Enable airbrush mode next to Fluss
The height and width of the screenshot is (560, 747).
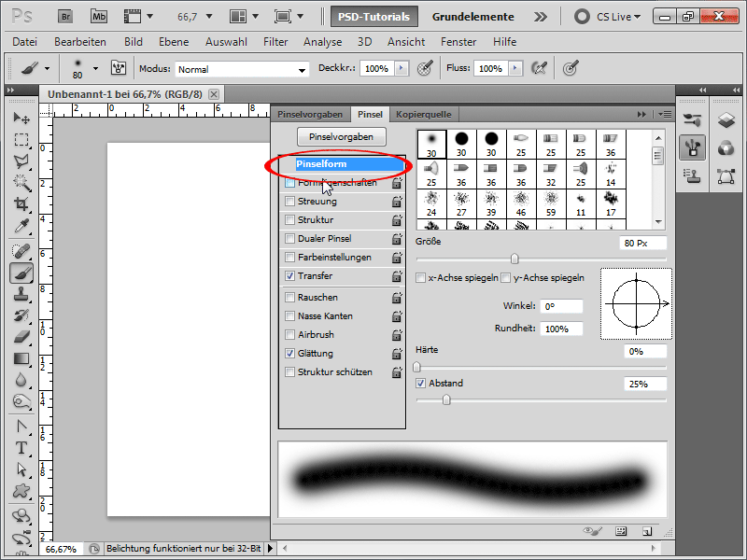tap(539, 68)
